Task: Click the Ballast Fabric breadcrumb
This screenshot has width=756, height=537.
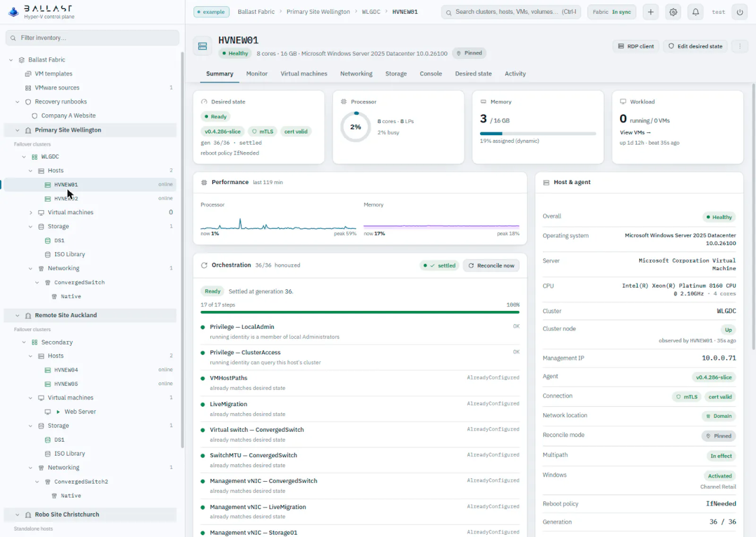Action: pos(256,12)
